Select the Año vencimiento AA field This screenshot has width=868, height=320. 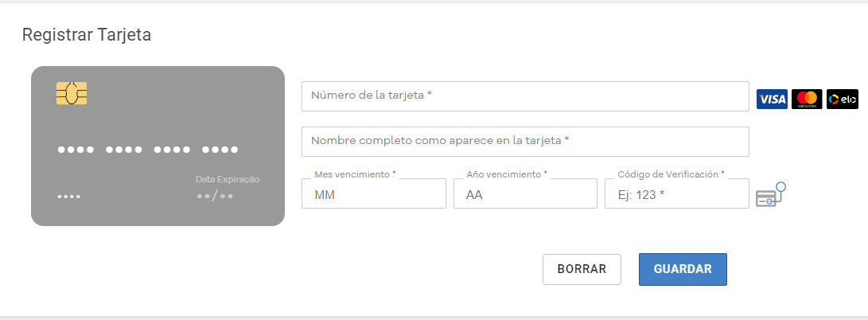click(x=525, y=193)
